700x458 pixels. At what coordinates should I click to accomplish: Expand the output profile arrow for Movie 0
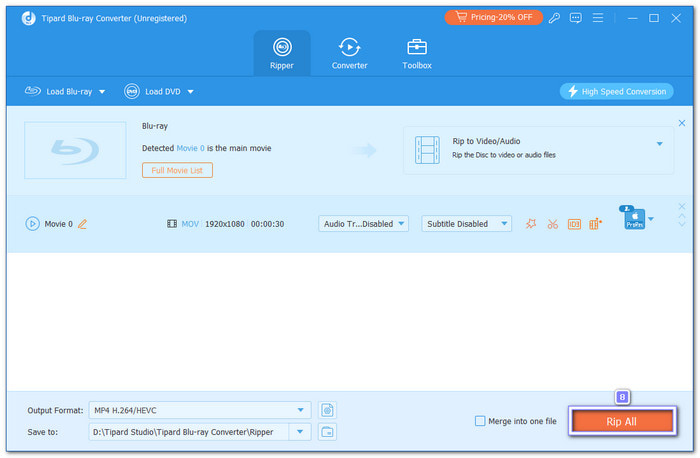pyautogui.click(x=651, y=219)
